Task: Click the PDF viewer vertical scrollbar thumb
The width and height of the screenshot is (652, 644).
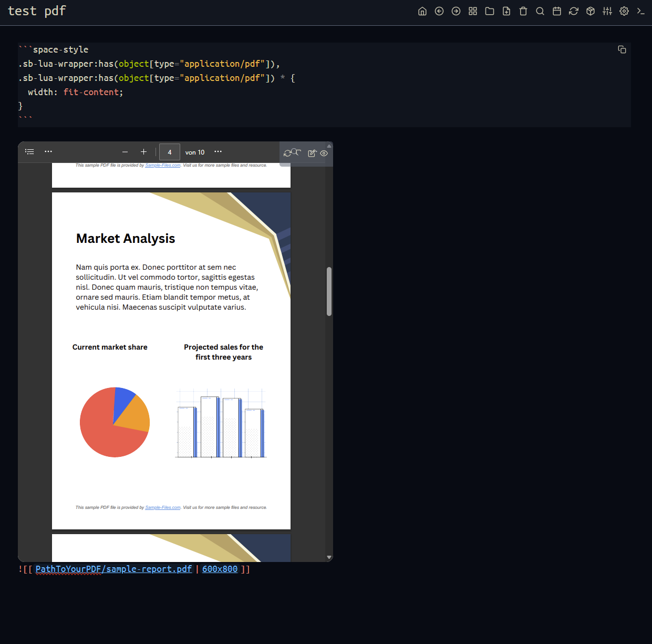Action: [x=329, y=291]
